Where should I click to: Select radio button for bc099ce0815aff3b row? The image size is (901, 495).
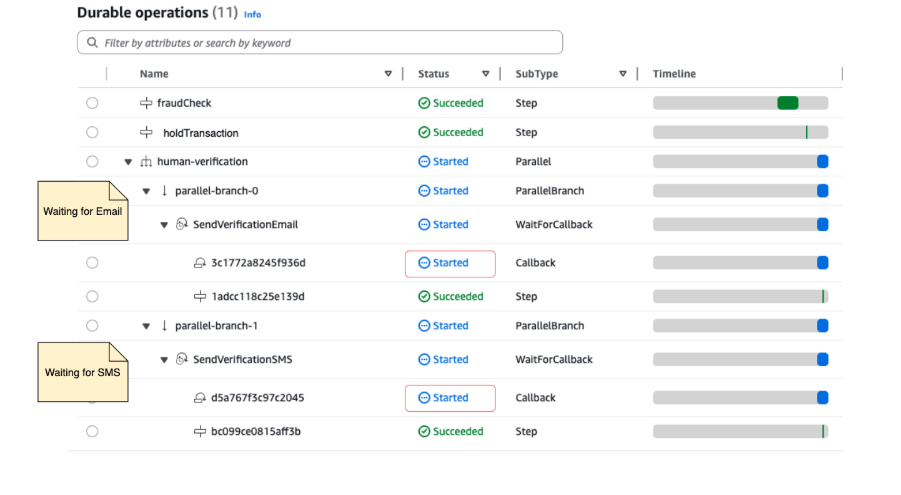pos(92,432)
